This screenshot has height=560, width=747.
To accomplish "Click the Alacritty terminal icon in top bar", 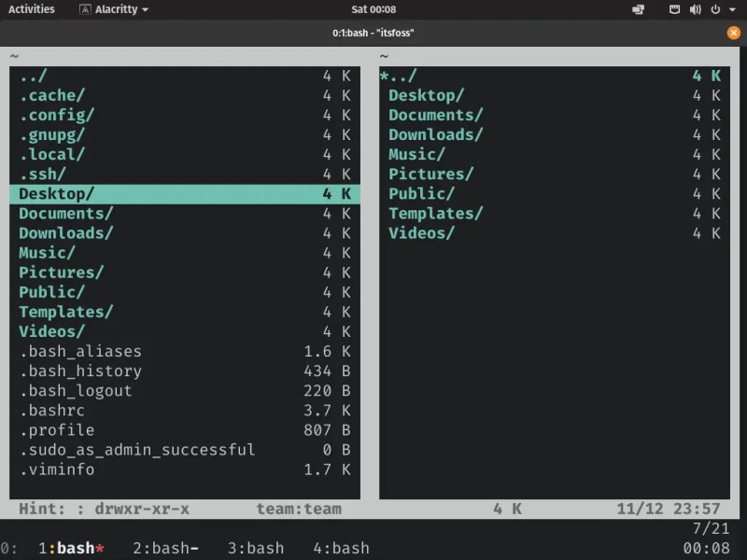I will pyautogui.click(x=86, y=9).
